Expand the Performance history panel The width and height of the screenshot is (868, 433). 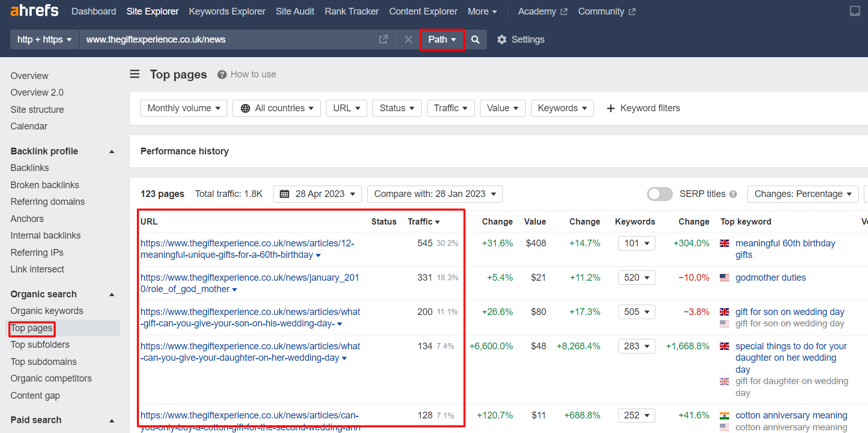click(x=185, y=151)
